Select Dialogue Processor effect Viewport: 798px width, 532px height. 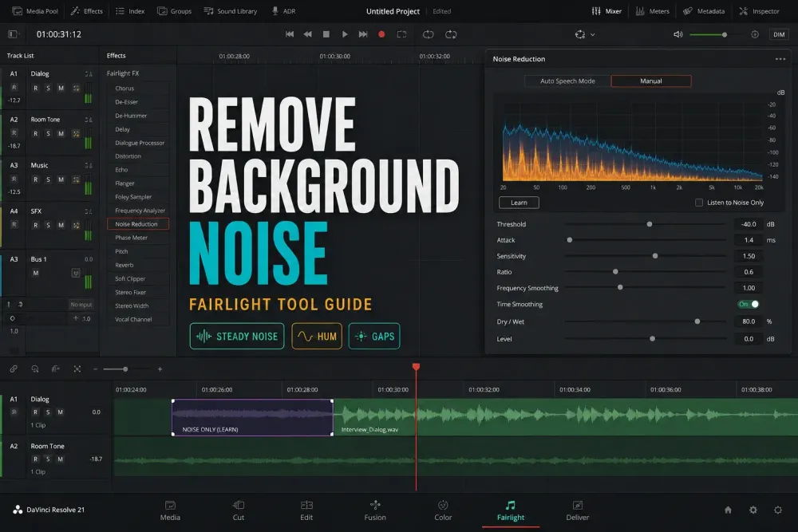pyautogui.click(x=138, y=143)
